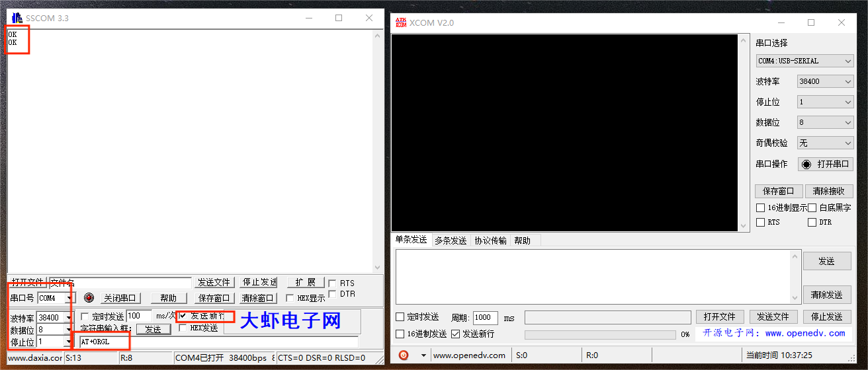
Task: Switch to 多条发送 tab in XCOM
Action: [x=451, y=240]
